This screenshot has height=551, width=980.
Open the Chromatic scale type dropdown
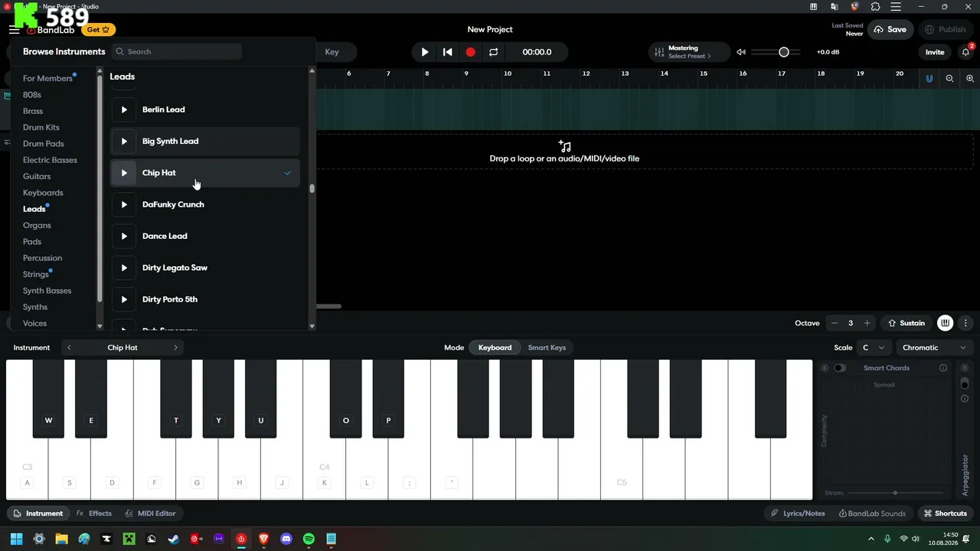tap(934, 347)
